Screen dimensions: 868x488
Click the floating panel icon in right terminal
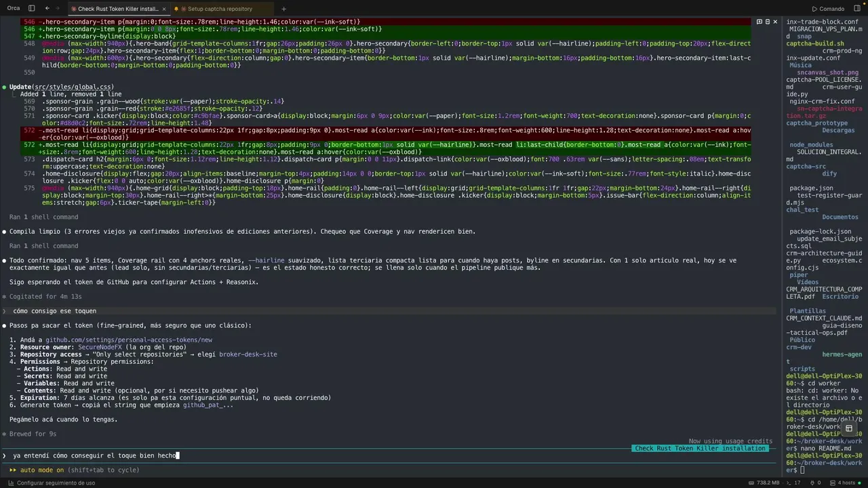849,428
